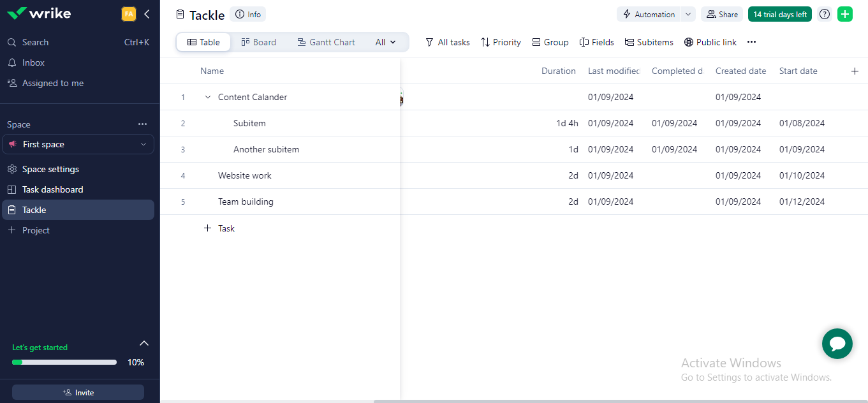Click the Inbox bell icon
The image size is (868, 403).
coord(11,62)
